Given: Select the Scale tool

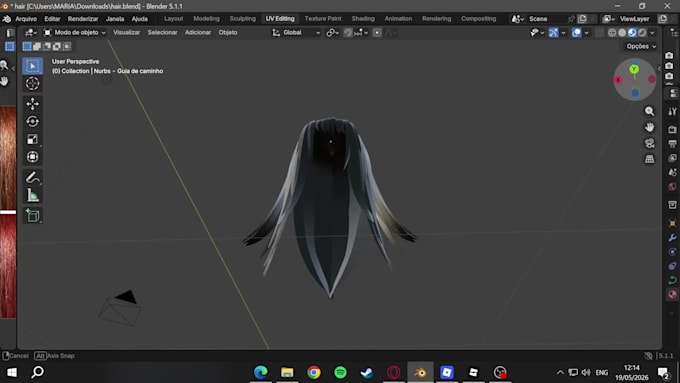Looking at the screenshot, I should coord(33,139).
